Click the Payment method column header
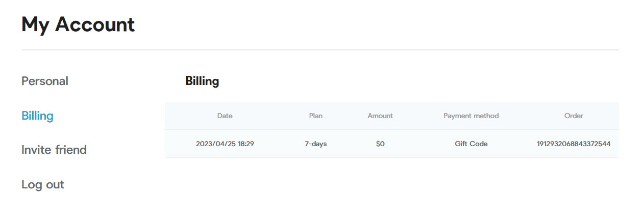The height and width of the screenshot is (222, 644). coord(471,116)
